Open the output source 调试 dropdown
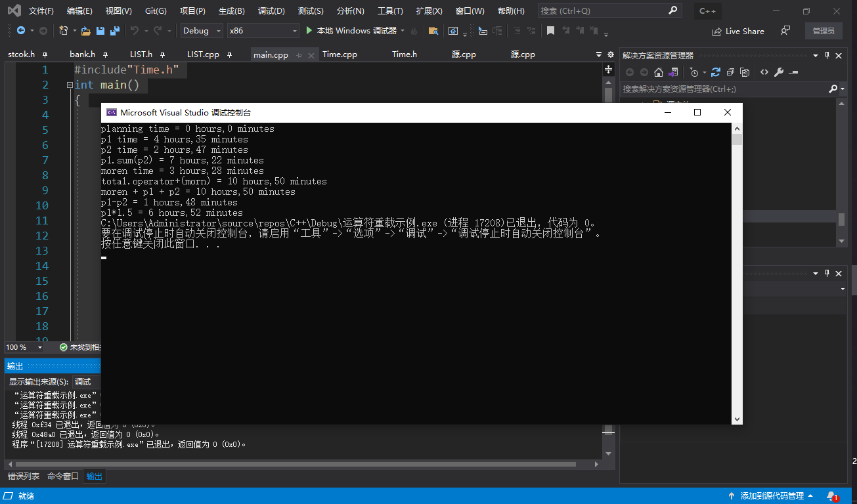 [86, 382]
